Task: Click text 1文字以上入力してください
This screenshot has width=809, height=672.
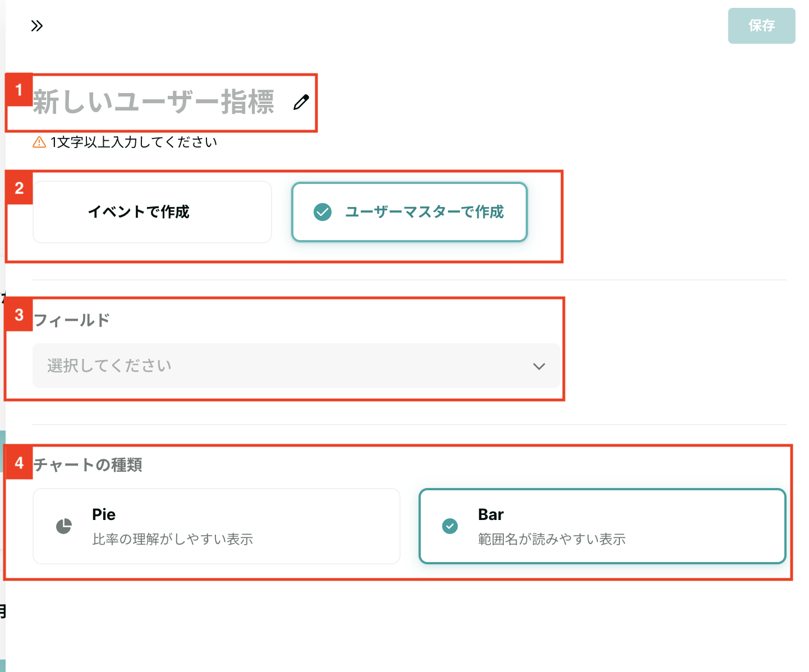Action: (x=134, y=142)
